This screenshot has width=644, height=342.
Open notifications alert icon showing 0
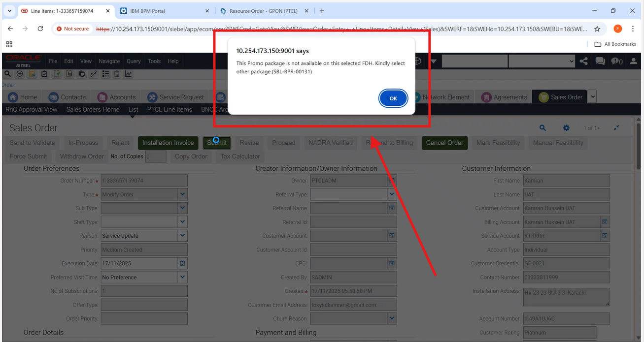(616, 62)
